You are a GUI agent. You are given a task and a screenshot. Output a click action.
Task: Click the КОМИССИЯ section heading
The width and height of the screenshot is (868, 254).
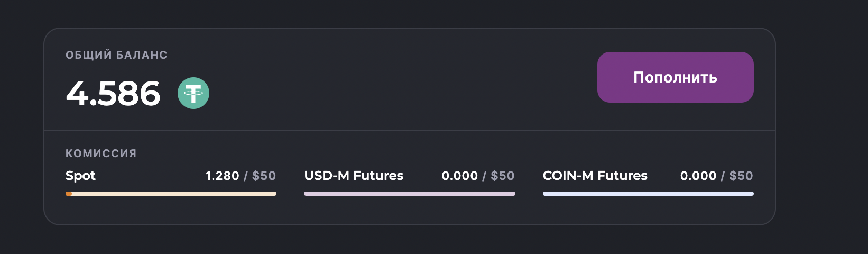101,153
